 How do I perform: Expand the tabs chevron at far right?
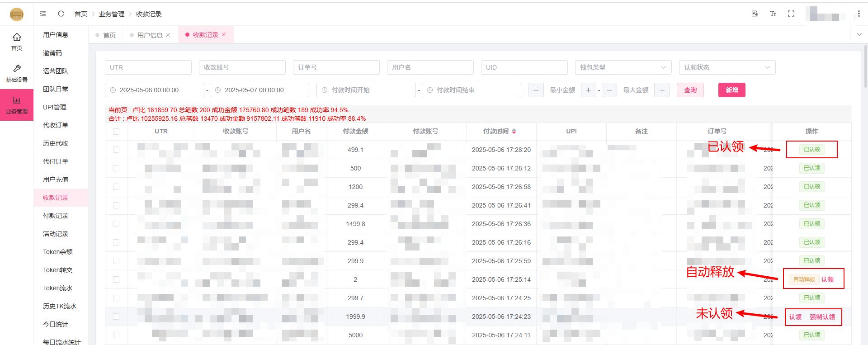click(859, 34)
